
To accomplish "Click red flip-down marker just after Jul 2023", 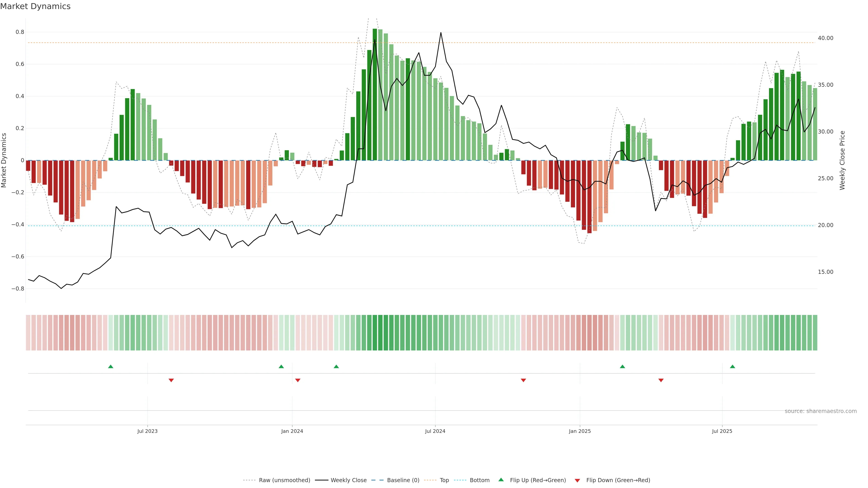I will [171, 380].
